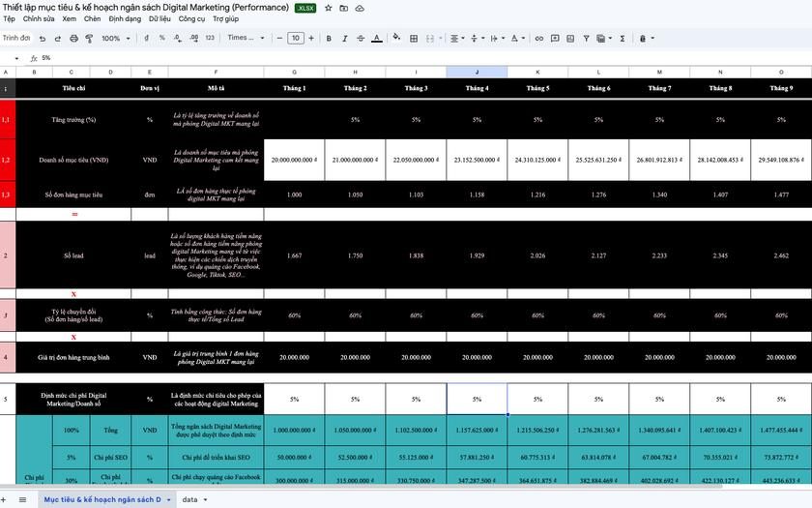This screenshot has height=508, width=812.
Task: Open the all sheets list icon
Action: 22,499
